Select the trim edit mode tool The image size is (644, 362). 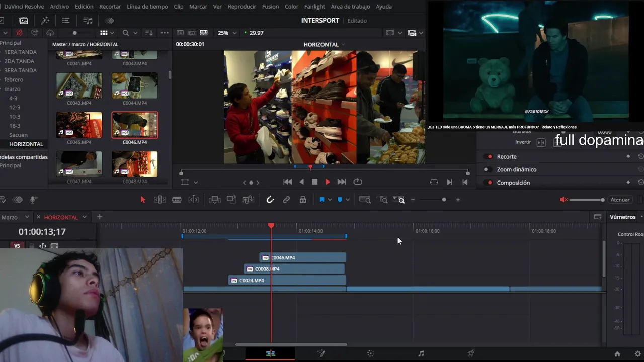pyautogui.click(x=160, y=200)
